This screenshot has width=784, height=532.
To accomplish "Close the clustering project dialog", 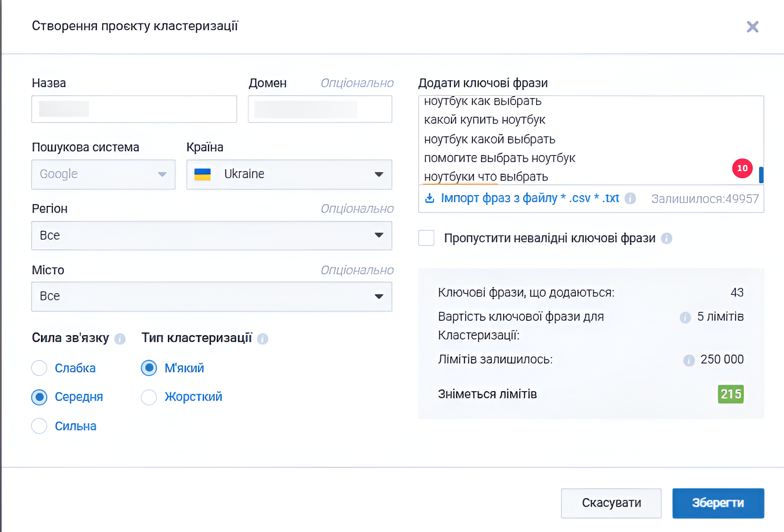I will click(752, 27).
